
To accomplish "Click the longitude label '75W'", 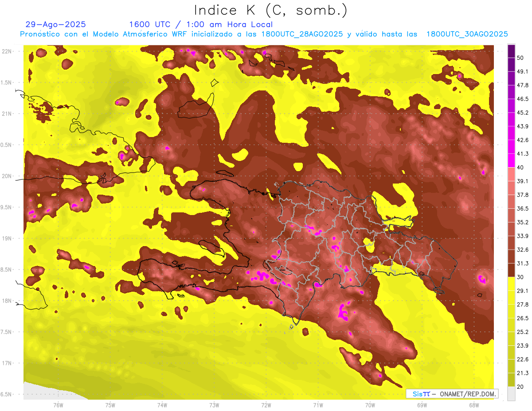I will tap(110, 405).
